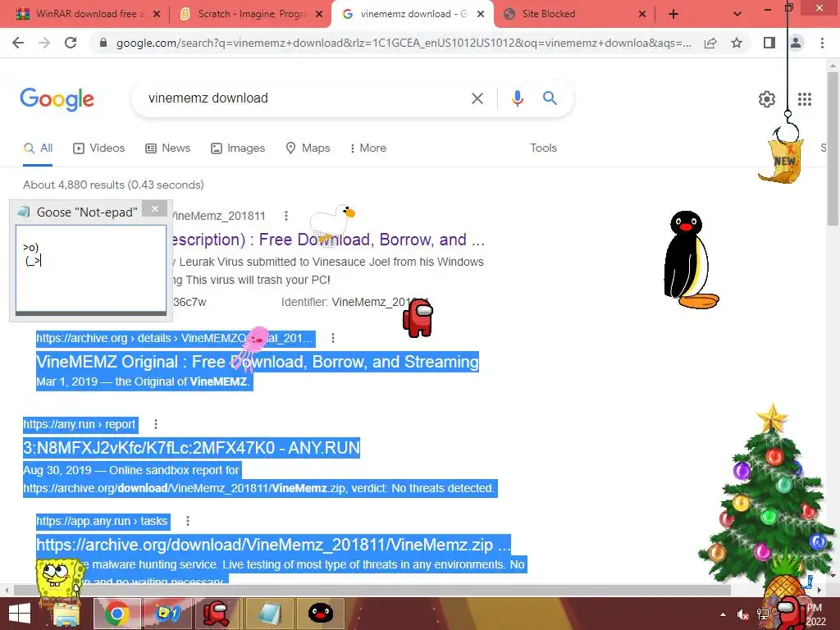Open Google quick settings gear
840x630 pixels.
point(767,99)
